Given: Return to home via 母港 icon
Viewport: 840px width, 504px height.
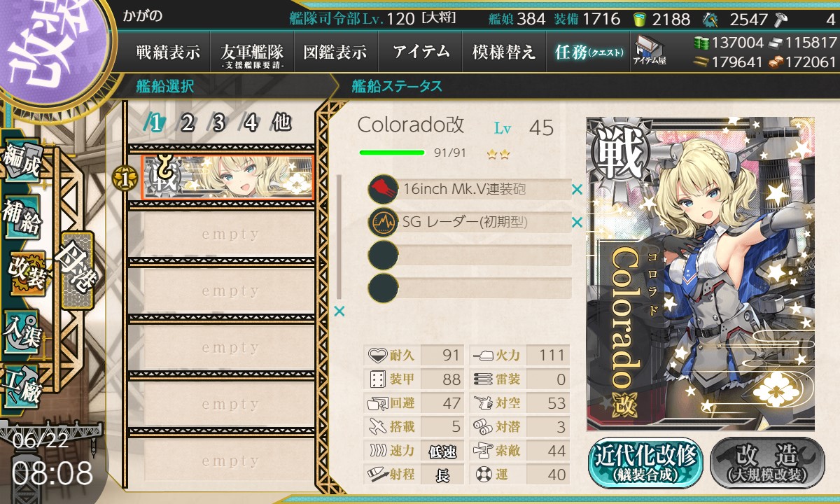Looking at the screenshot, I should tap(76, 270).
